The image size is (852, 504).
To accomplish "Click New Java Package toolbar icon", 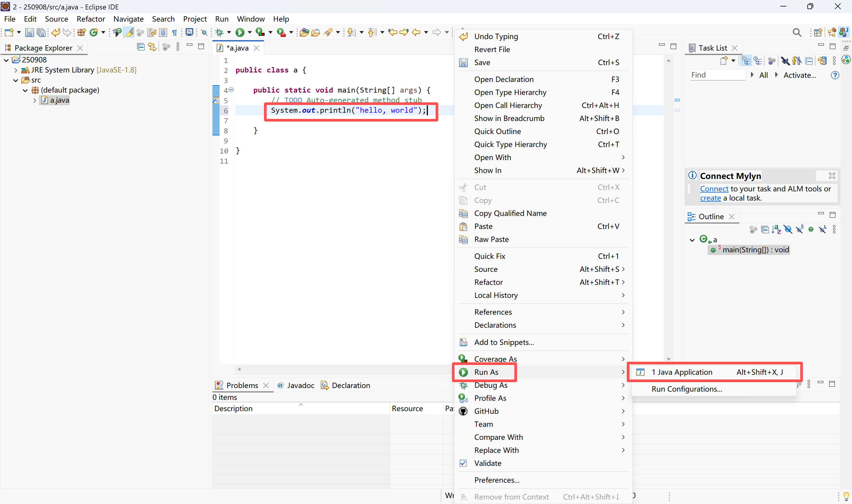I will pyautogui.click(x=81, y=32).
